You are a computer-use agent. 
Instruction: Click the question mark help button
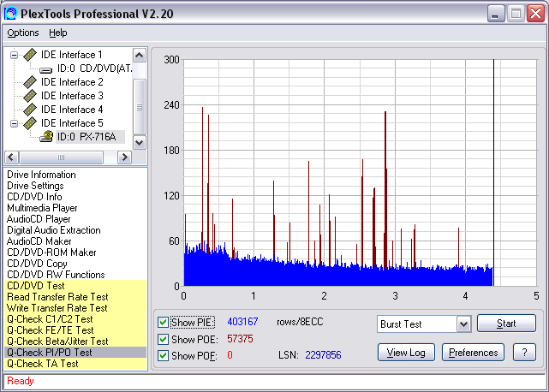(524, 353)
